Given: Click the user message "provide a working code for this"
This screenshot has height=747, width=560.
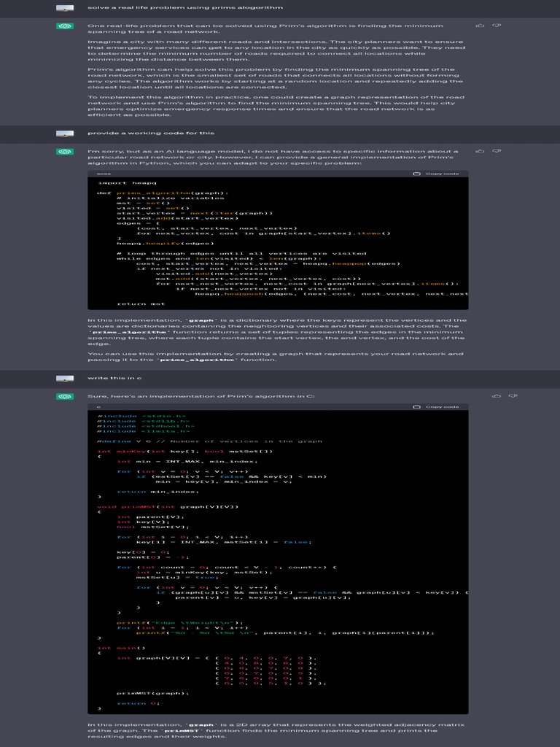Looking at the screenshot, I should (151, 133).
